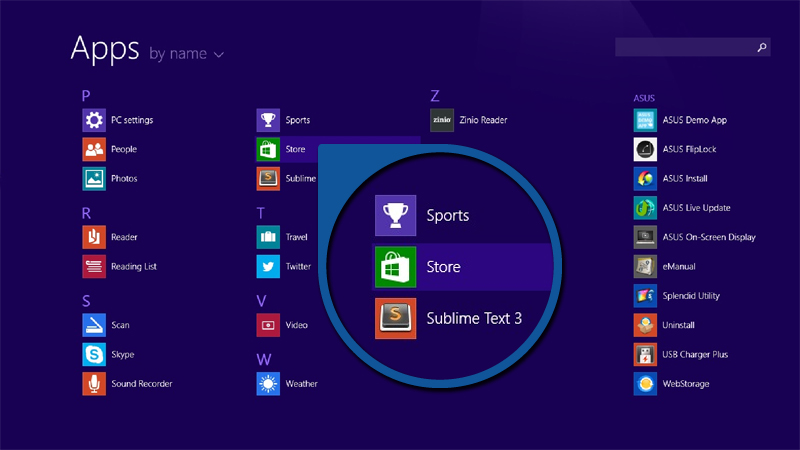This screenshot has width=800, height=450.
Task: Open the Reading List app
Action: [x=94, y=266]
